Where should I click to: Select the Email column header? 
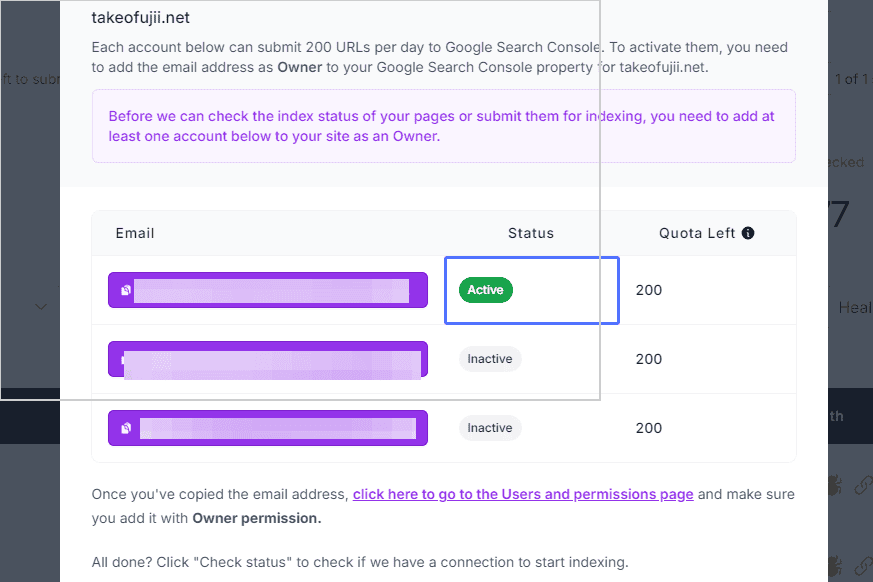135,233
